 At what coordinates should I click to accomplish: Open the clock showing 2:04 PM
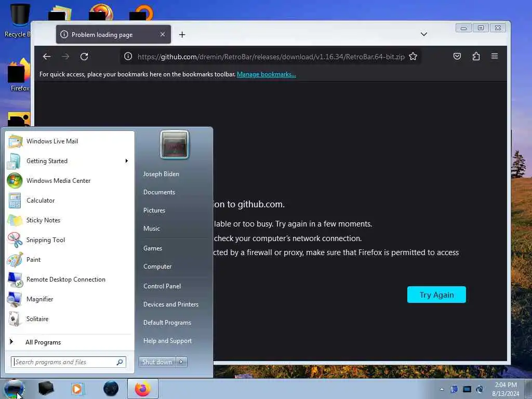pos(506,389)
